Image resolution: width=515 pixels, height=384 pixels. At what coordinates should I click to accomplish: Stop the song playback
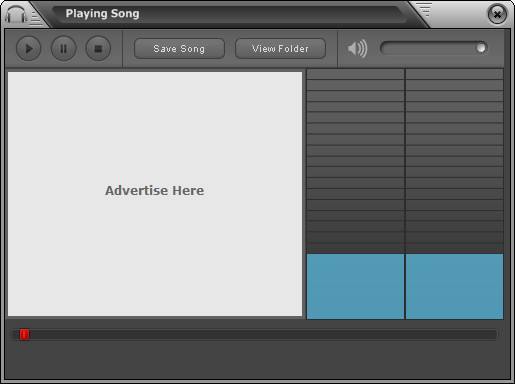click(x=98, y=49)
